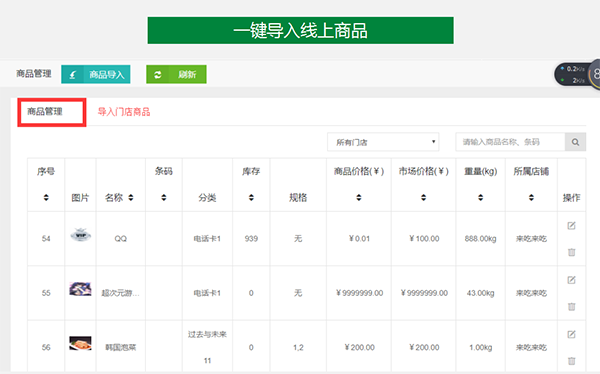Delete product number 55 with trash icon
Viewport: 600px width, 374px height.
coord(571,306)
